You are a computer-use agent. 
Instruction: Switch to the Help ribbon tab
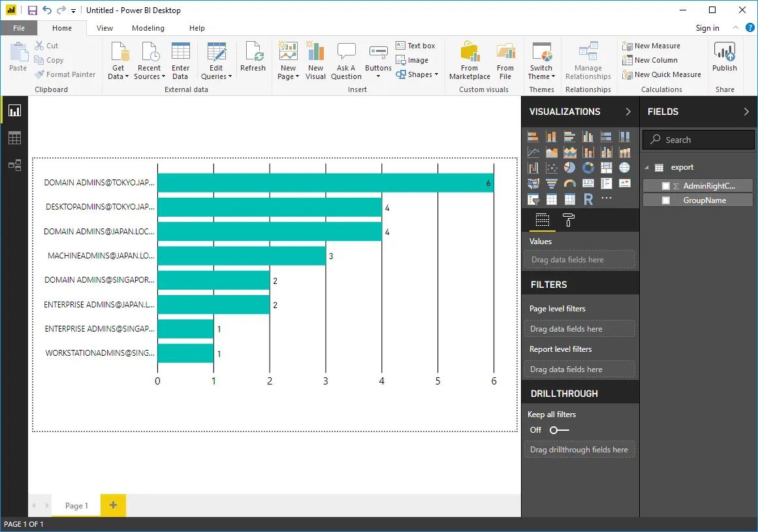click(x=197, y=28)
